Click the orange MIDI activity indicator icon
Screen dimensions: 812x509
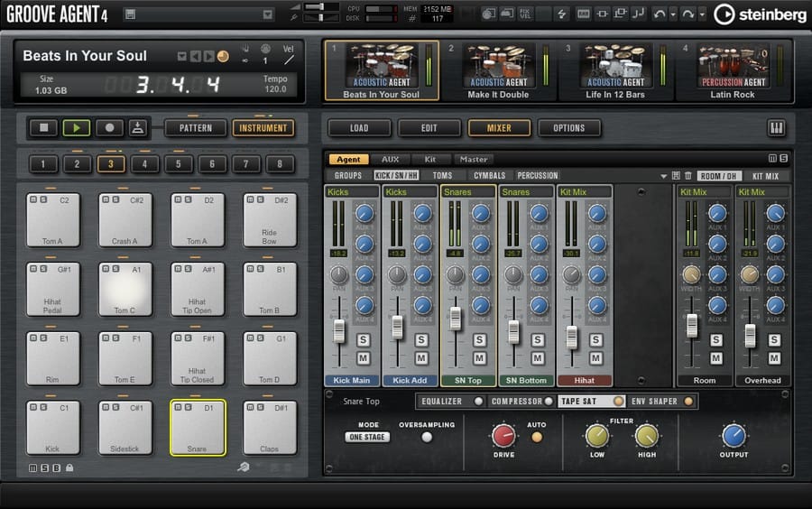(223, 56)
